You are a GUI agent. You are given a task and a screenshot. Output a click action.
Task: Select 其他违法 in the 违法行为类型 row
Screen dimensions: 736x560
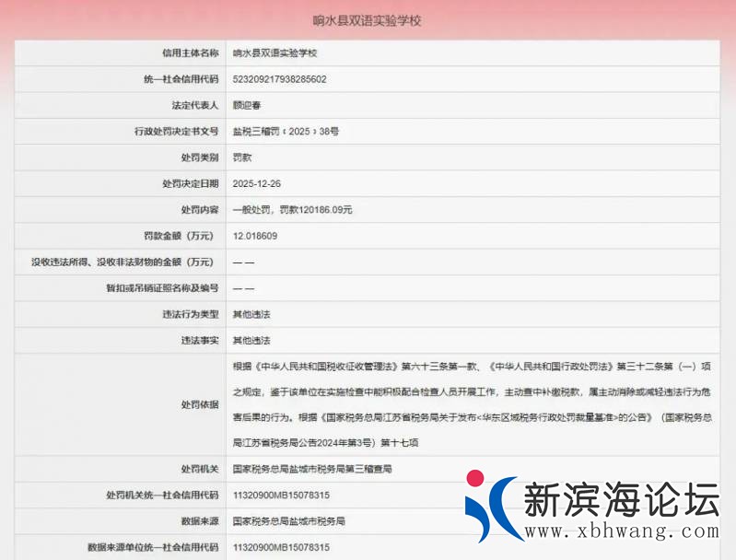click(x=251, y=315)
